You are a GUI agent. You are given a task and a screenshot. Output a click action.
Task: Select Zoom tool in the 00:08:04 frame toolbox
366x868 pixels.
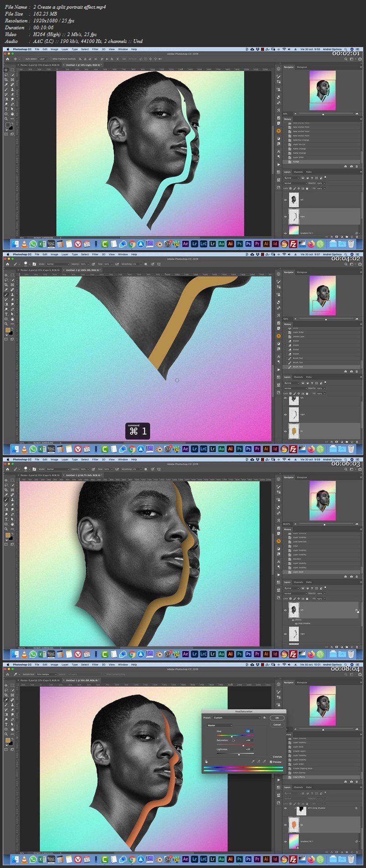6,734
